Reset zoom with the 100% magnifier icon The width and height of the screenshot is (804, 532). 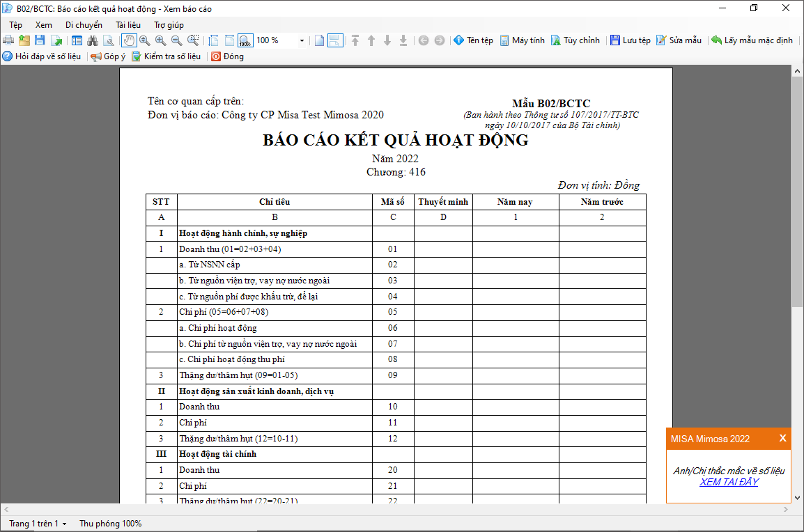click(246, 40)
